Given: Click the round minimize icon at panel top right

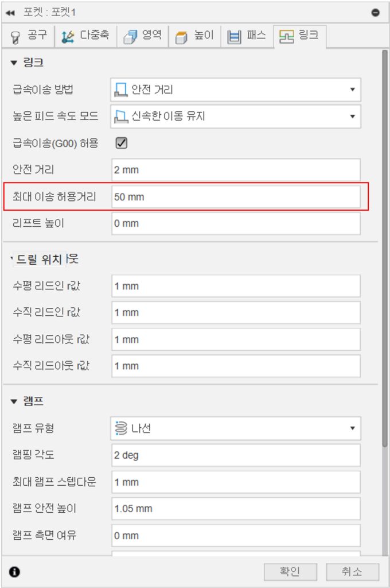Looking at the screenshot, I should 375,13.
